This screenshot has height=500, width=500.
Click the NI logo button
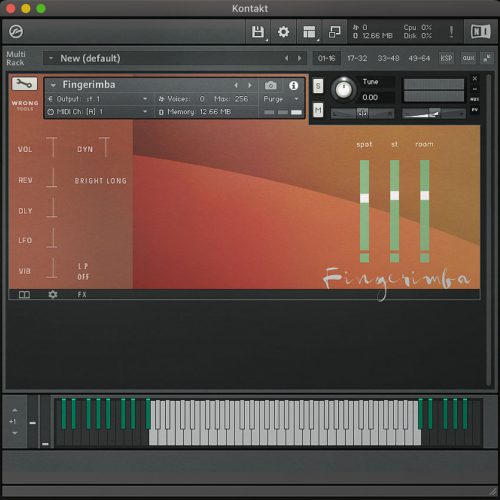[480, 32]
